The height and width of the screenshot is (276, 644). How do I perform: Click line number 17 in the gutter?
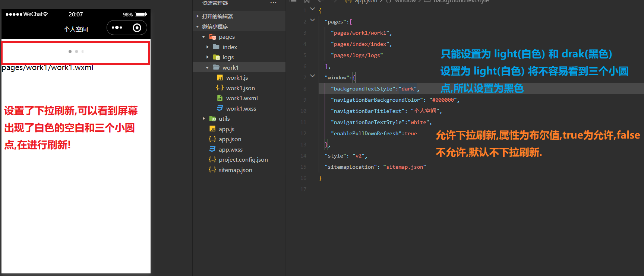[x=303, y=189]
